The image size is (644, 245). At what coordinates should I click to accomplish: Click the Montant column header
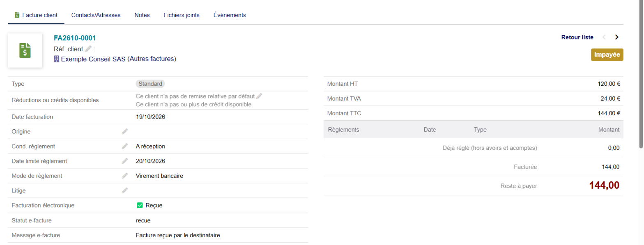[609, 130]
